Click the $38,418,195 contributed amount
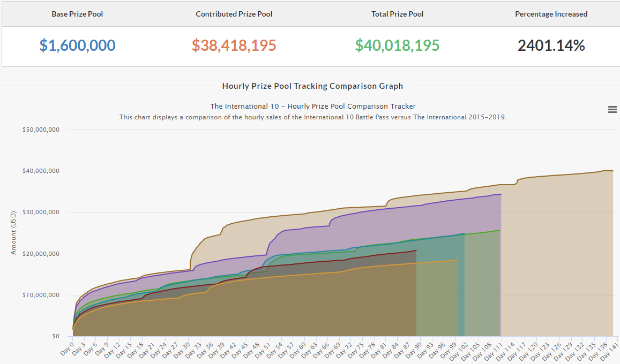The height and width of the screenshot is (364, 620). tap(234, 45)
